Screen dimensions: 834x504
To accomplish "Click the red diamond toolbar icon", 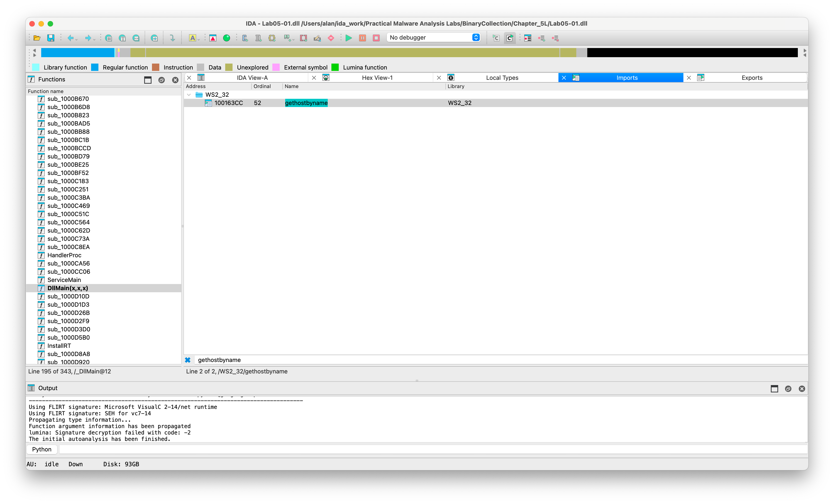I will (331, 38).
